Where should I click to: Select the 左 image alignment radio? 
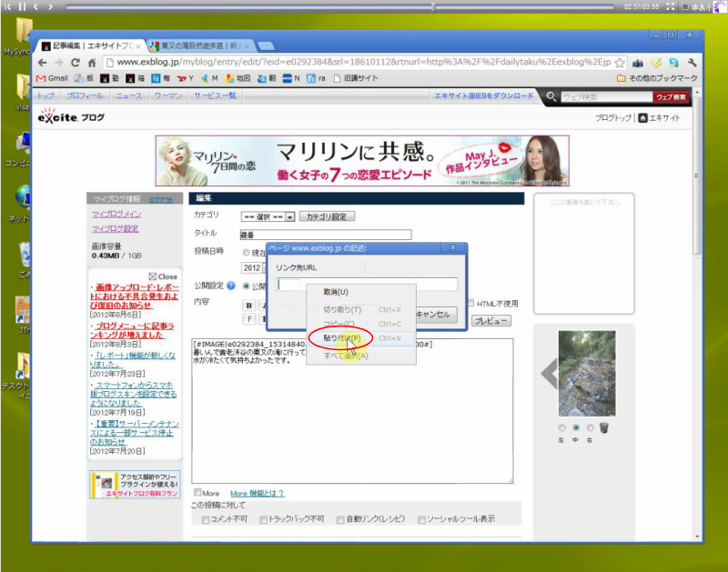tap(561, 427)
